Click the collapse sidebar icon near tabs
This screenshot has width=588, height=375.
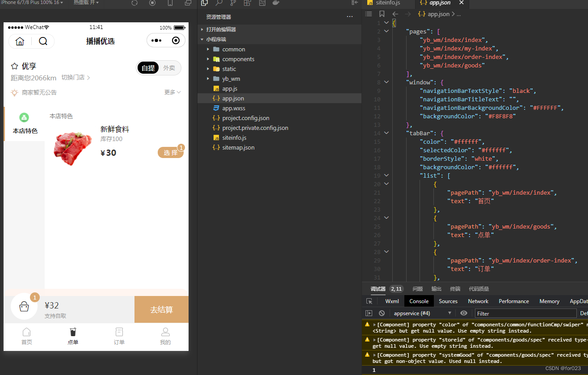(355, 3)
